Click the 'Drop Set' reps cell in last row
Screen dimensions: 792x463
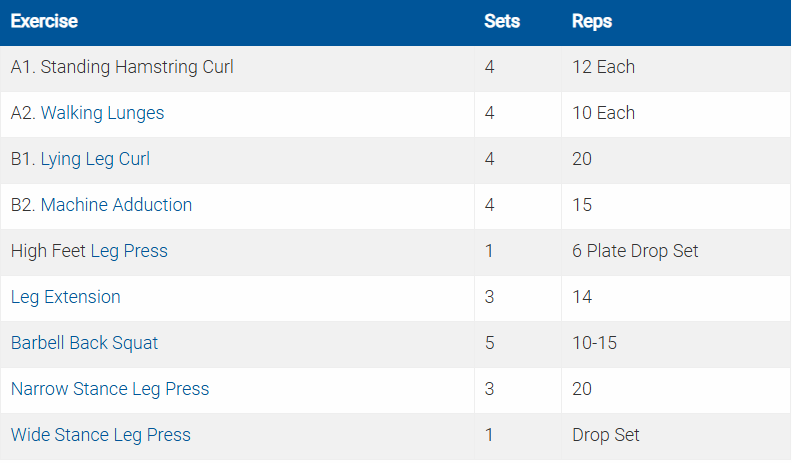[605, 435]
